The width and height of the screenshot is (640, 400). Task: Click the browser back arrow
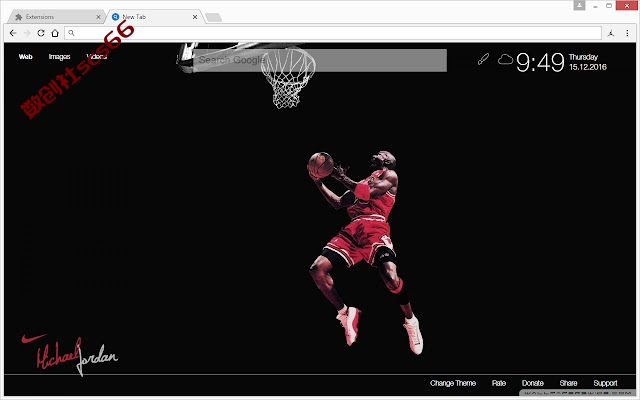[13, 33]
